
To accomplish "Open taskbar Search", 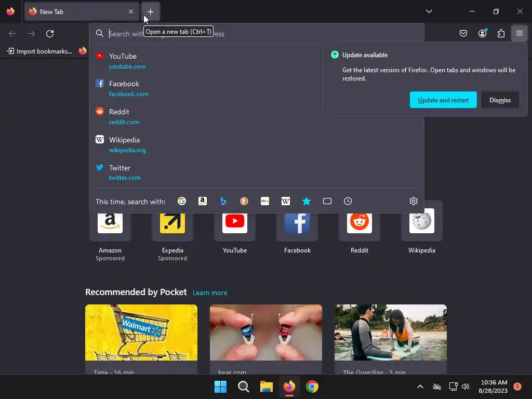I will coord(244,387).
